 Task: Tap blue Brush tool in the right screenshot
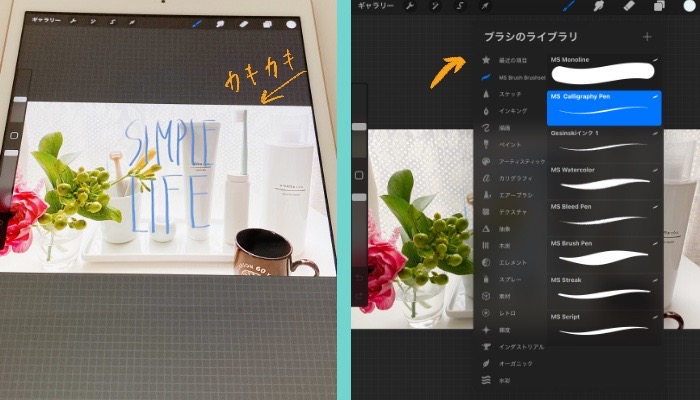(x=569, y=6)
